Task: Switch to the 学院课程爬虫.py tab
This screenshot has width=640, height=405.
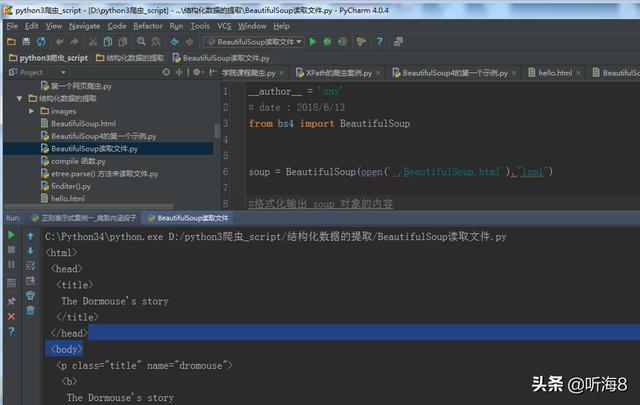Action: pyautogui.click(x=249, y=73)
